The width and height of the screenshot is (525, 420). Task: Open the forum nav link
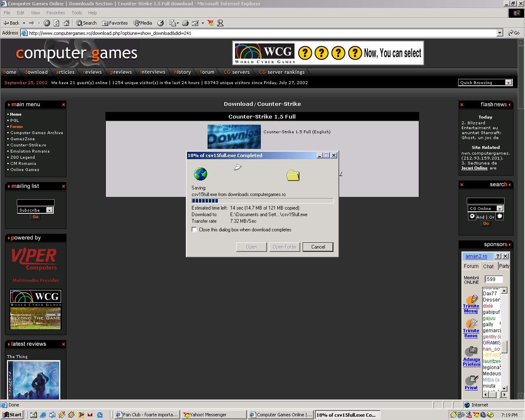[207, 72]
